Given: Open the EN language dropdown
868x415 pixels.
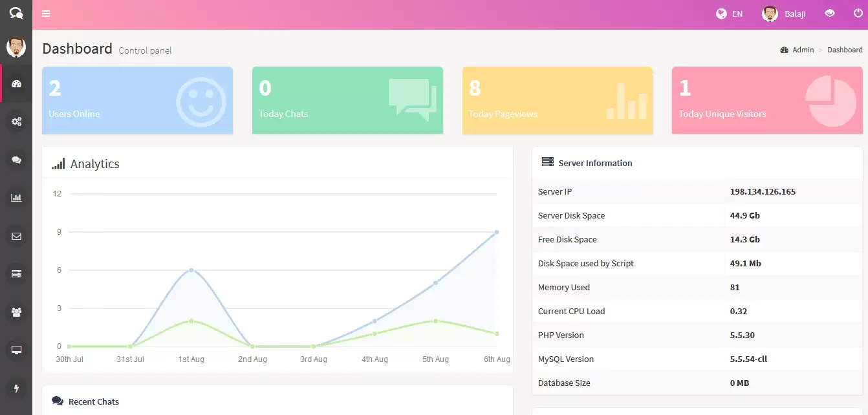Looking at the screenshot, I should click(x=730, y=14).
